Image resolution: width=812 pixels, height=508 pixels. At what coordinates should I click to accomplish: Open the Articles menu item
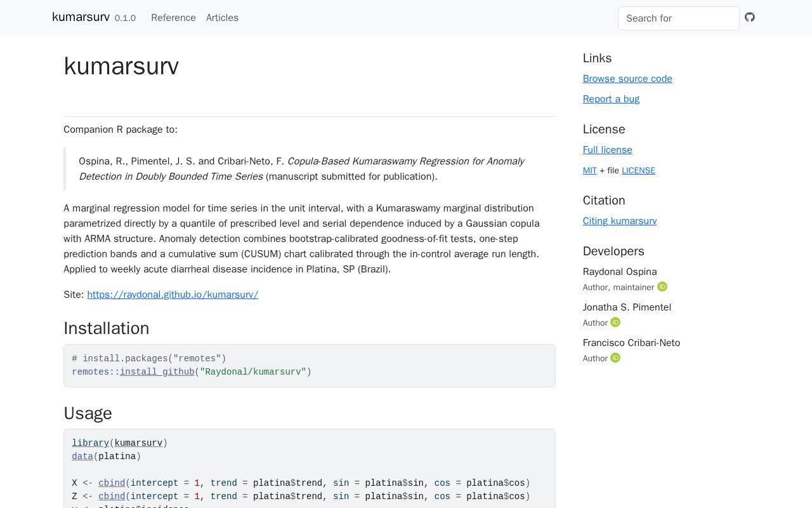click(x=222, y=18)
